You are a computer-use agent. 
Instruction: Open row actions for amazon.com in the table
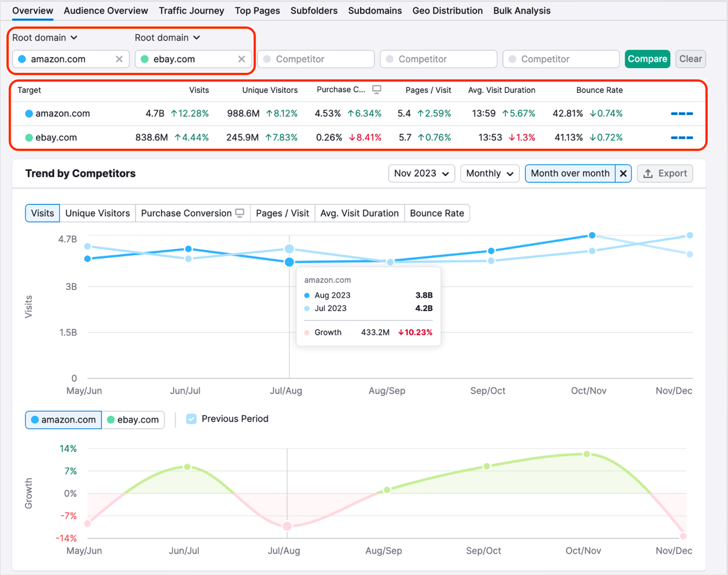point(682,113)
